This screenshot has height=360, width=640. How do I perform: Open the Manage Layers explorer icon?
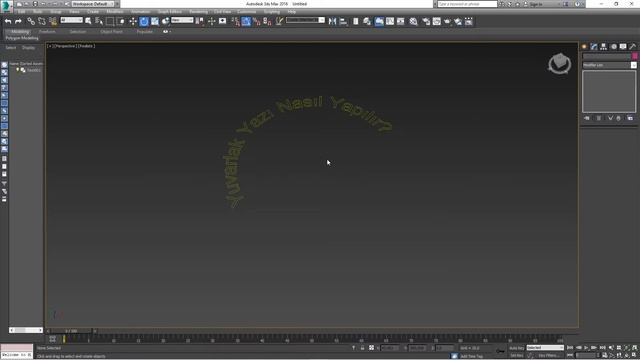[367, 21]
